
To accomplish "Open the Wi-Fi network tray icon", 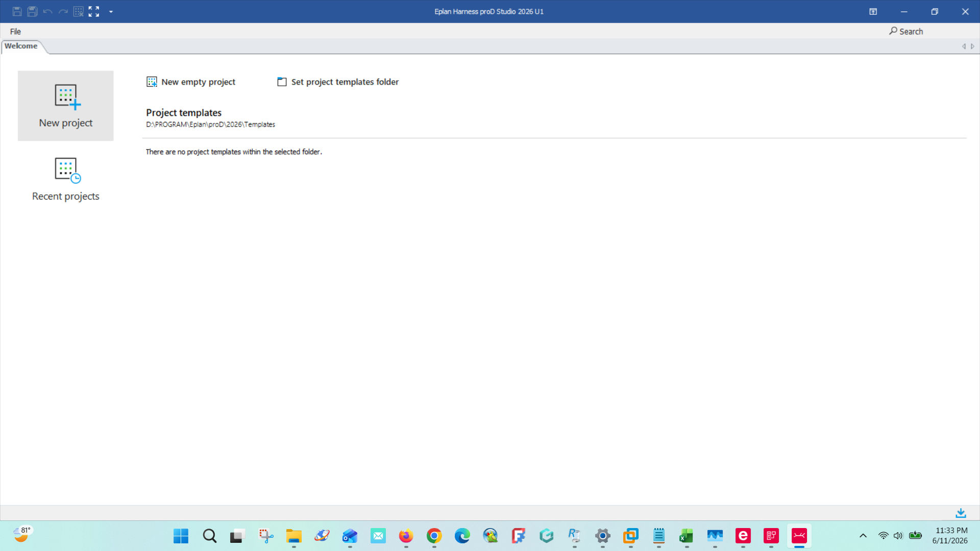I will (x=883, y=536).
